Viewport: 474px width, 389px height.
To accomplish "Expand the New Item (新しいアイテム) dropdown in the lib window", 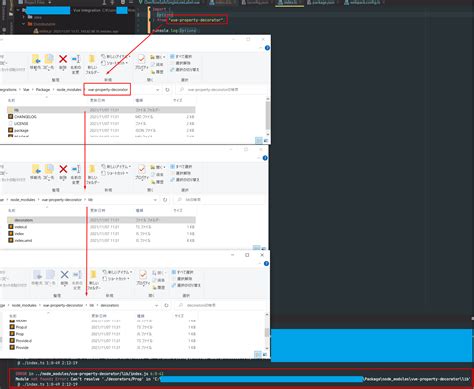I will click(116, 166).
